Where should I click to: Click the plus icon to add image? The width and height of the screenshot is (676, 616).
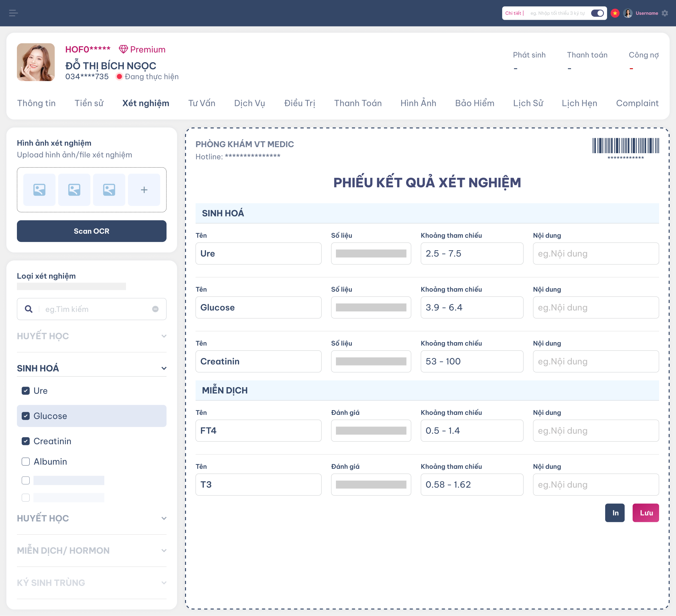pyautogui.click(x=144, y=190)
